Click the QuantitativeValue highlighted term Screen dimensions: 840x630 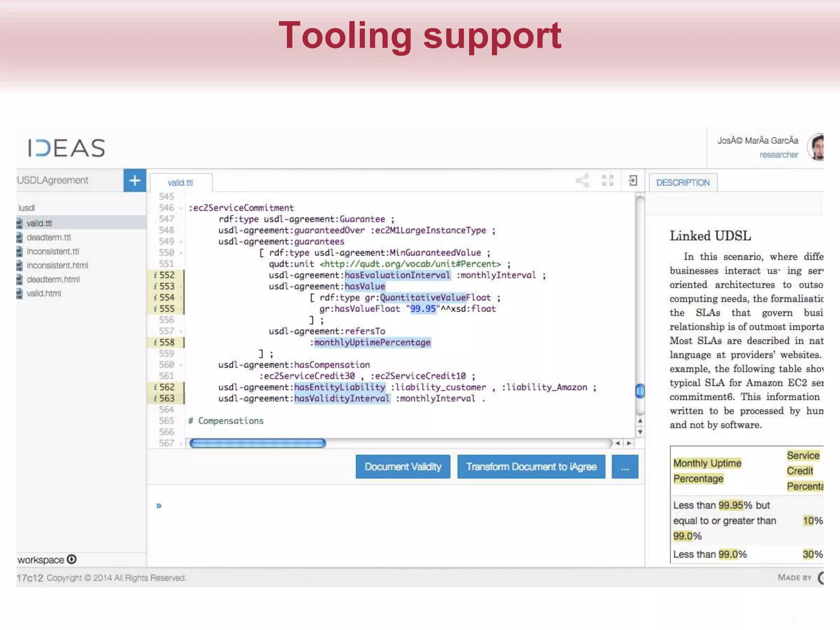(423, 297)
